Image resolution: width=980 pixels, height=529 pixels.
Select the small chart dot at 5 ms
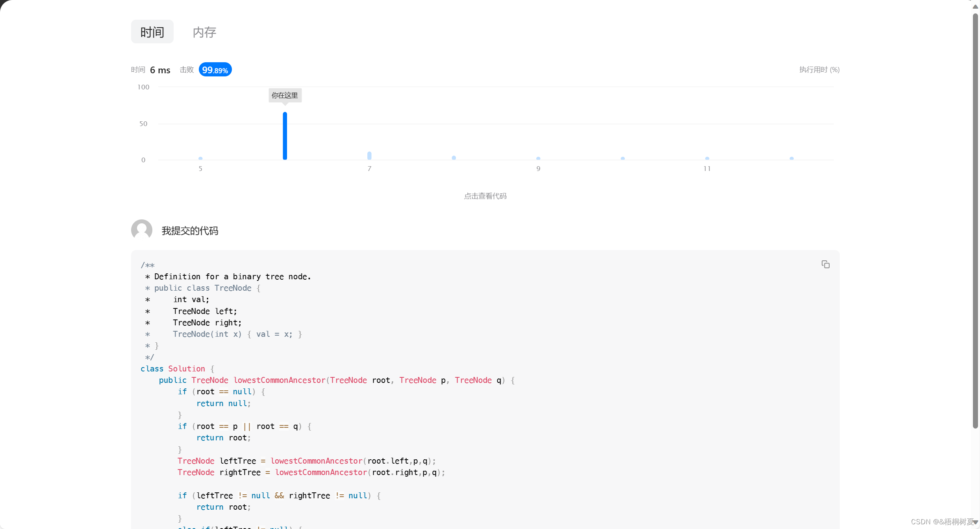pos(200,158)
